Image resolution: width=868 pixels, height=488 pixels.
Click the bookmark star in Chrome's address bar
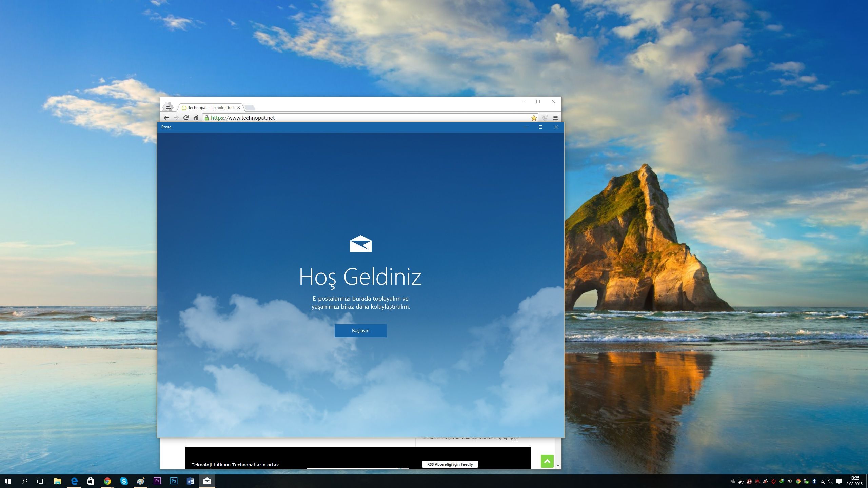pyautogui.click(x=534, y=118)
